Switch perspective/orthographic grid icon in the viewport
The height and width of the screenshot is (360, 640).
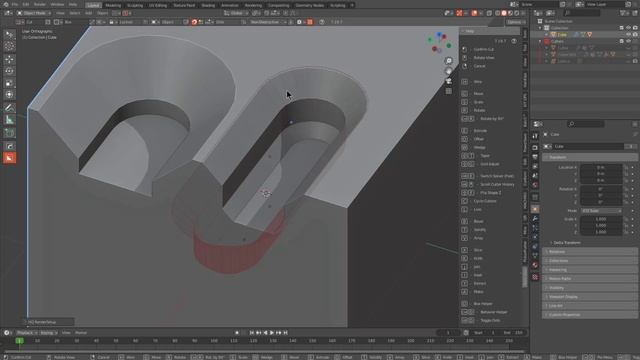point(449,91)
